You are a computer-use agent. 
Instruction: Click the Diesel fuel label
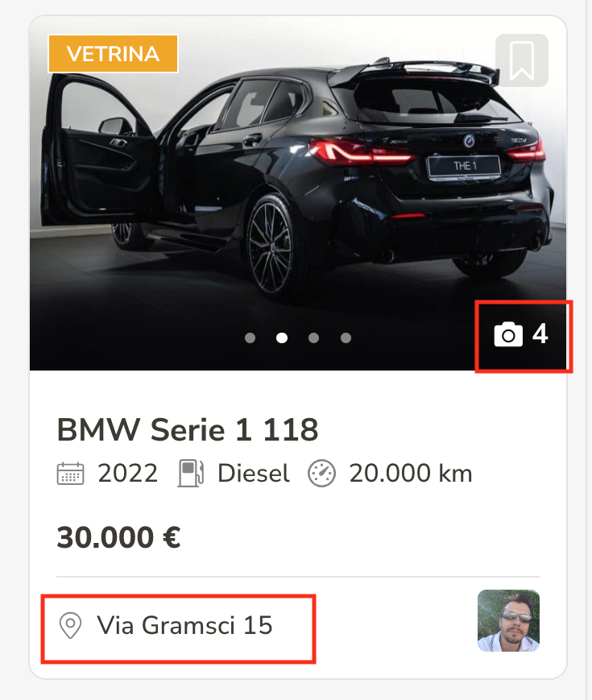click(254, 473)
